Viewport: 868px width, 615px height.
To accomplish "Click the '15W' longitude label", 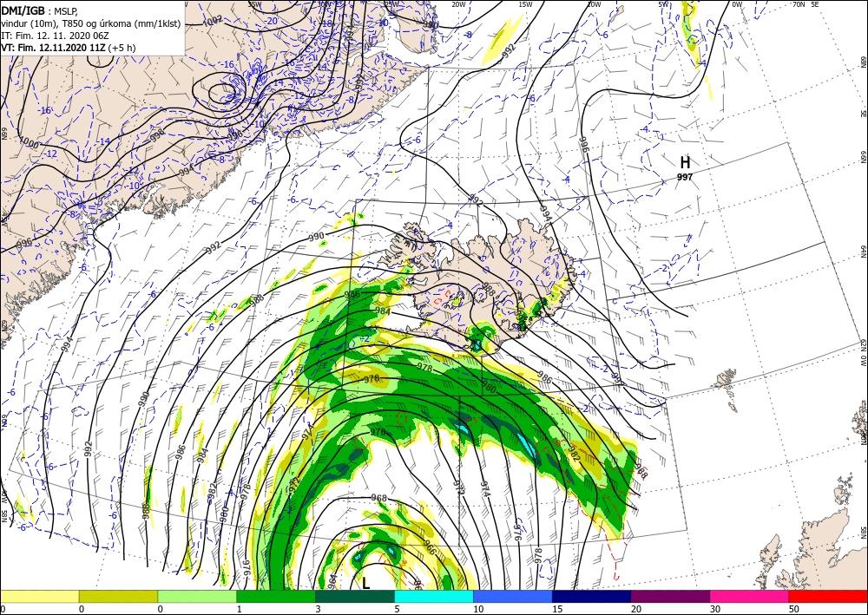I will (x=525, y=4).
